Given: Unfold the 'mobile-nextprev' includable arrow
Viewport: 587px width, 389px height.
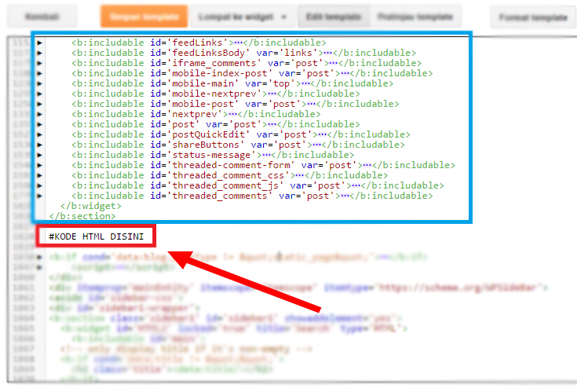Looking at the screenshot, I should point(40,94).
